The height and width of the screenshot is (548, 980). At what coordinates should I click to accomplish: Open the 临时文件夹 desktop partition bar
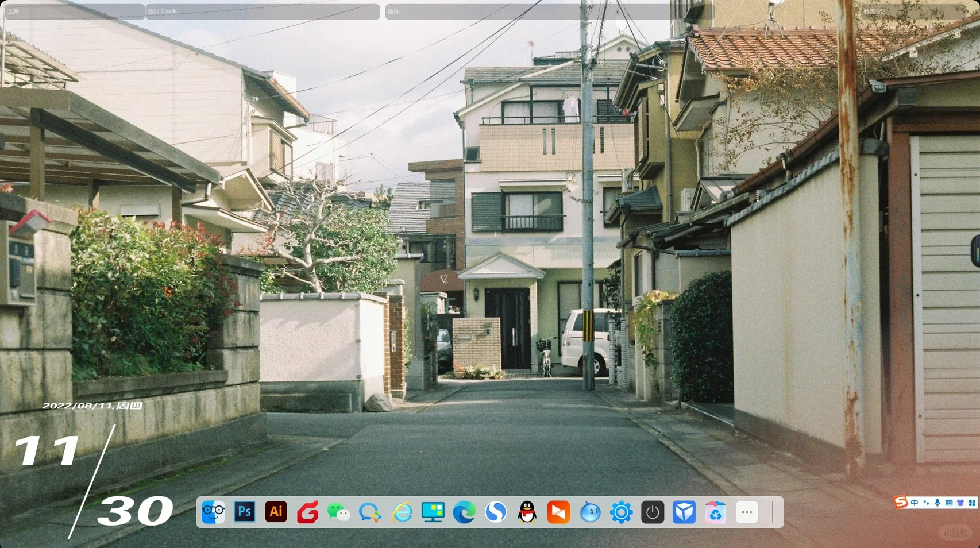pos(263,11)
